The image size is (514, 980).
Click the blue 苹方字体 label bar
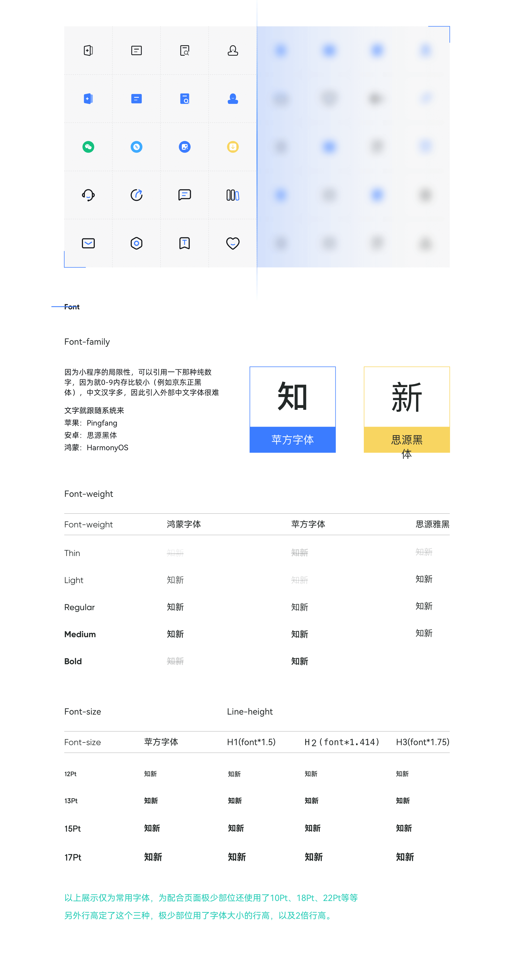[x=292, y=440]
